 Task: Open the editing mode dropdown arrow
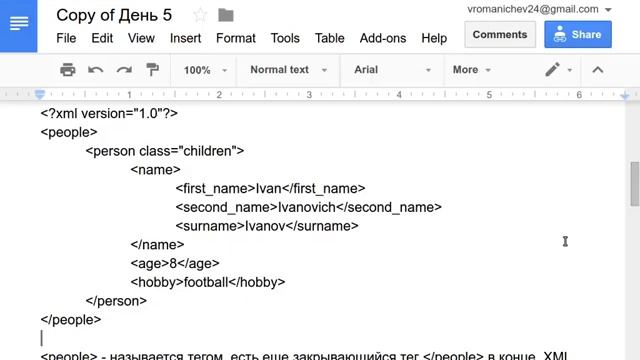570,70
